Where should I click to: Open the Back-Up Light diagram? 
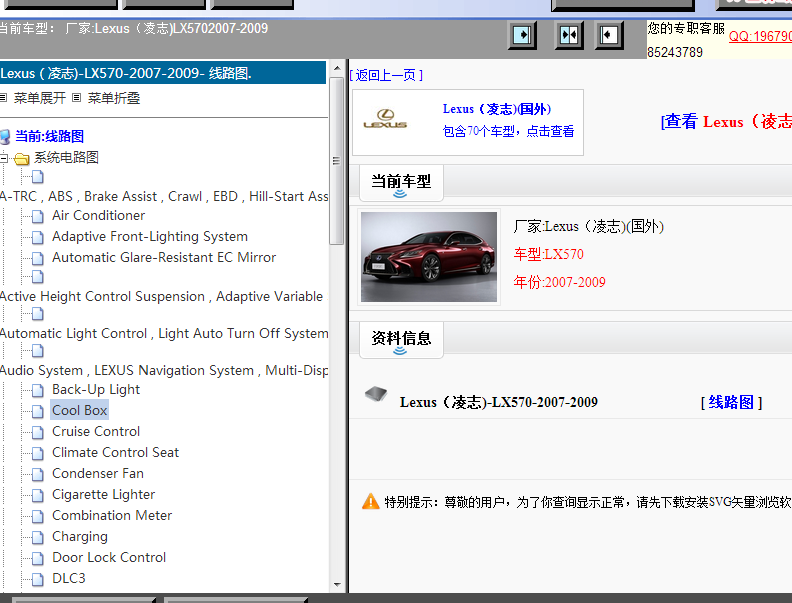(96, 390)
